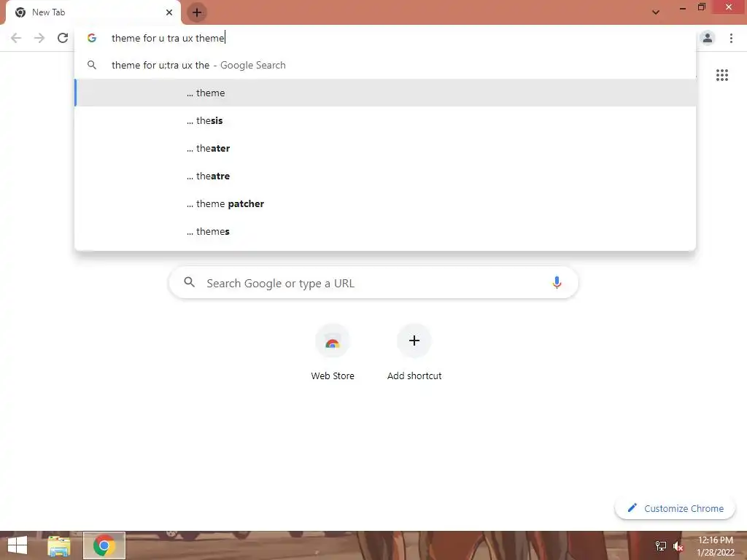Click the Chrome taskbar icon

click(104, 545)
